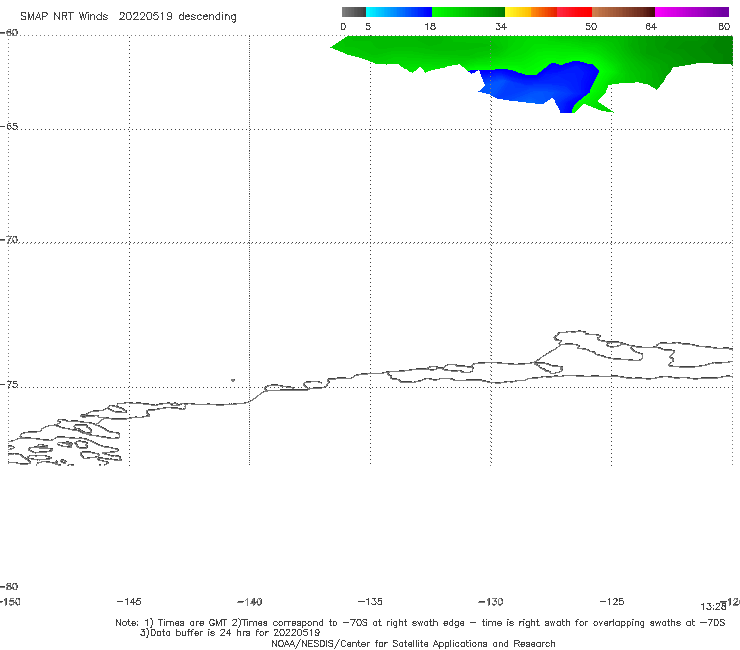Click the blue low-wind region in the swath
The height and width of the screenshot is (650, 740).
(x=538, y=85)
